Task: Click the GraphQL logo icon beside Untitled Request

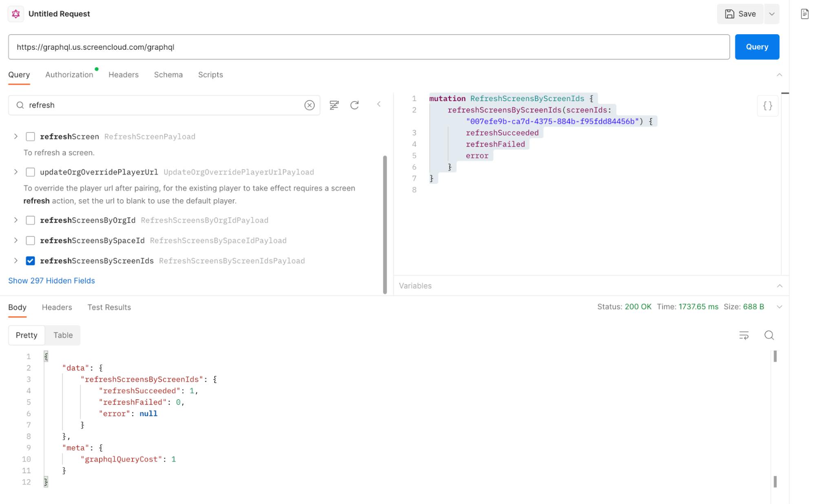Action: coord(16,14)
